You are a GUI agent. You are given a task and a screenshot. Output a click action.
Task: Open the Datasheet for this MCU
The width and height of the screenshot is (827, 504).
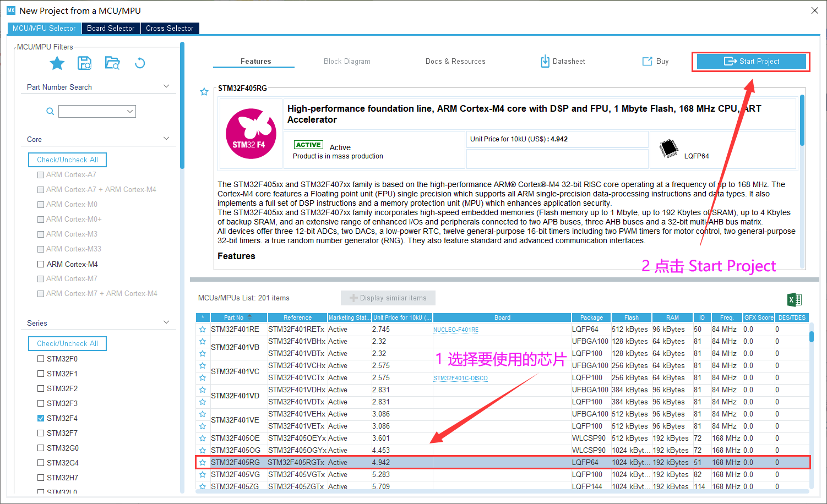pos(563,62)
